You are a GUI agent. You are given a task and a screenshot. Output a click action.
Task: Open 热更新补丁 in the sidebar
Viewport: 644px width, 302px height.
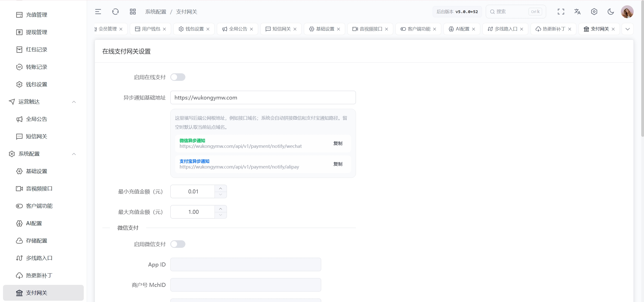tap(43, 276)
